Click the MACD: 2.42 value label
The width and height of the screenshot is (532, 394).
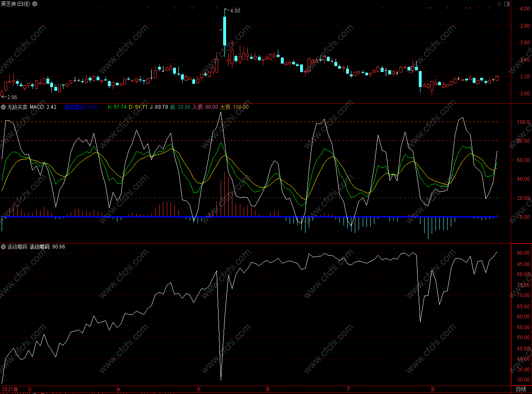43,107
